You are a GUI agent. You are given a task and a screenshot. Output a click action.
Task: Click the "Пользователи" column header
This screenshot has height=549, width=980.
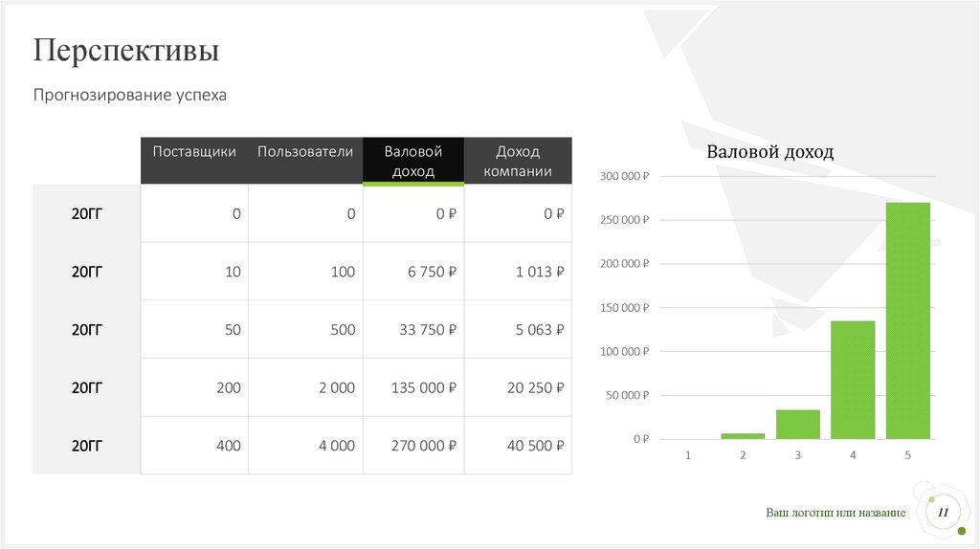pyautogui.click(x=304, y=152)
